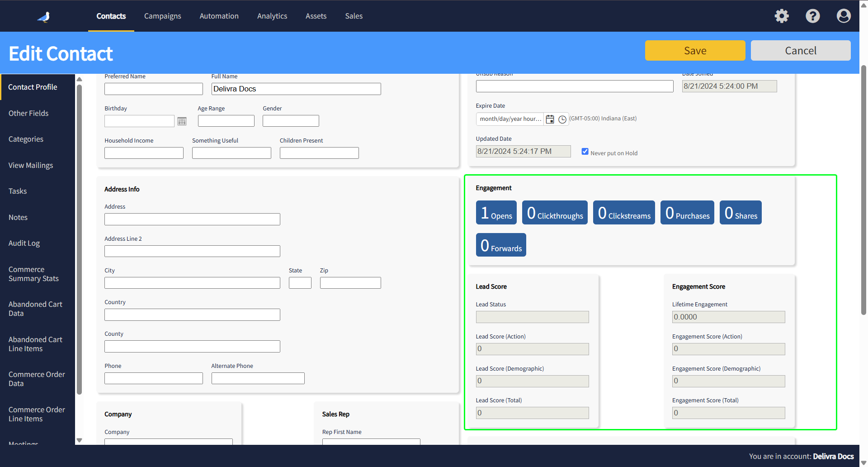Click the Gender input field
868x467 pixels.
(x=291, y=121)
